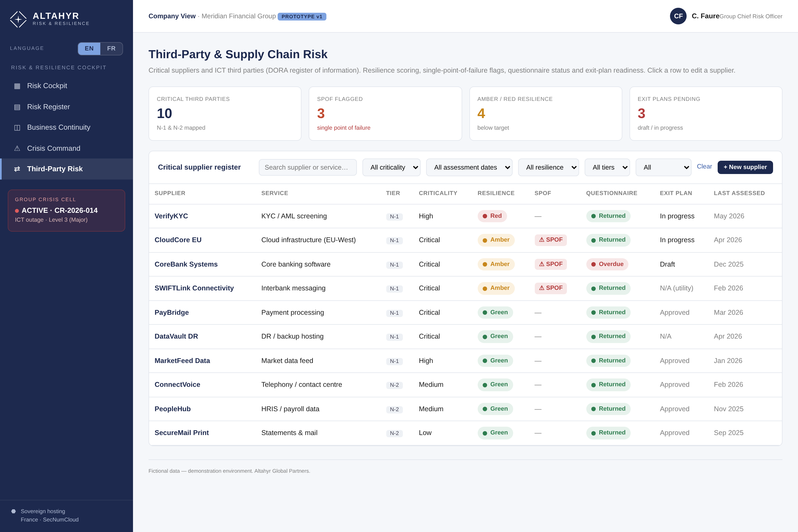This screenshot has width=798, height=532.
Task: Open the All assessment dates dropdown
Action: (469, 167)
